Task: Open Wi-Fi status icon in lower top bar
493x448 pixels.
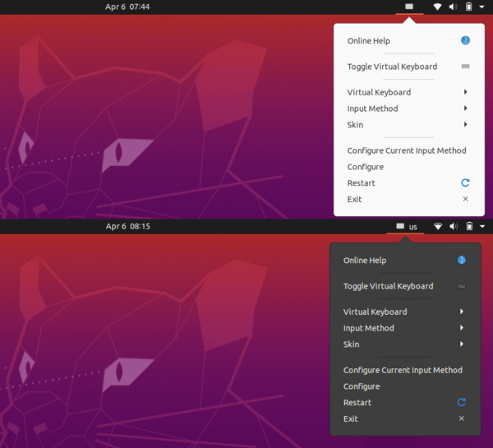Action: point(438,226)
